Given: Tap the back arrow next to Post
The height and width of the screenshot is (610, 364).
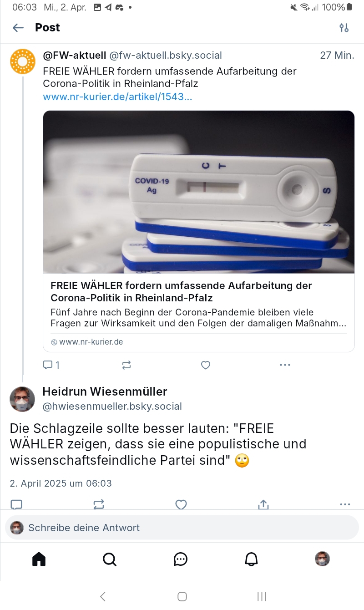Looking at the screenshot, I should [x=18, y=28].
